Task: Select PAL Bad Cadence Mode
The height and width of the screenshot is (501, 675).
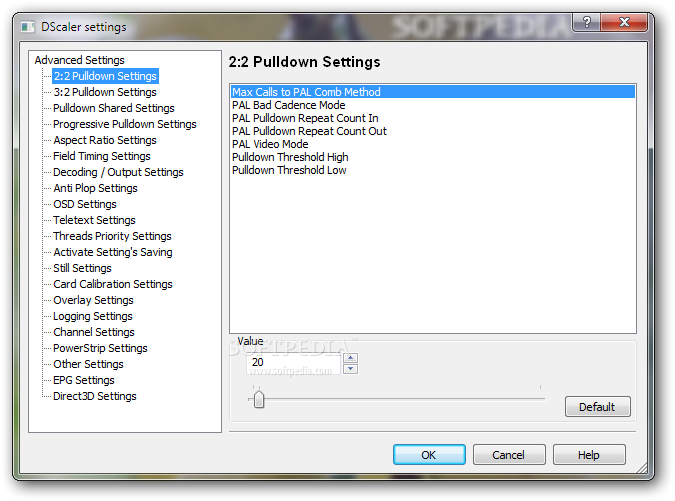Action: [433, 105]
